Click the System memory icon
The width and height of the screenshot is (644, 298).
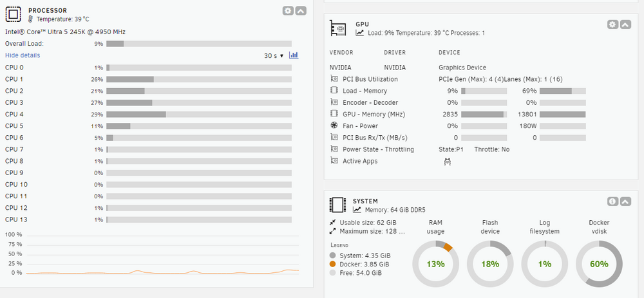(337, 205)
